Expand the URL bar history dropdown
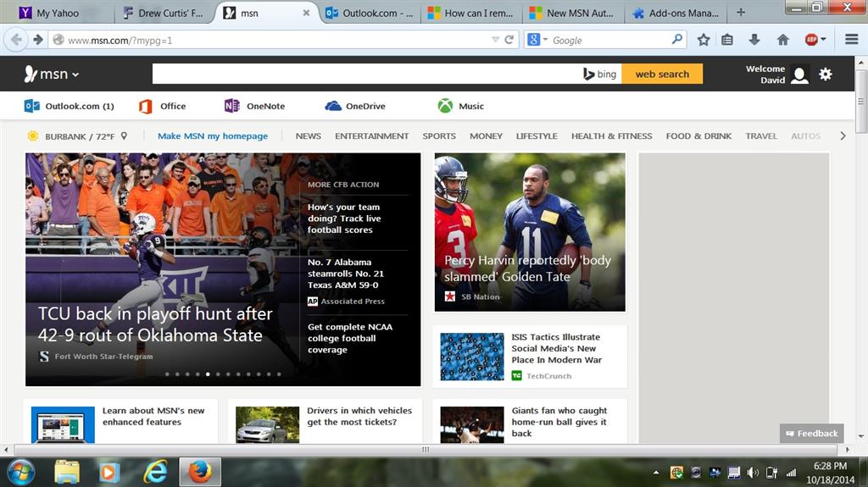 click(495, 40)
